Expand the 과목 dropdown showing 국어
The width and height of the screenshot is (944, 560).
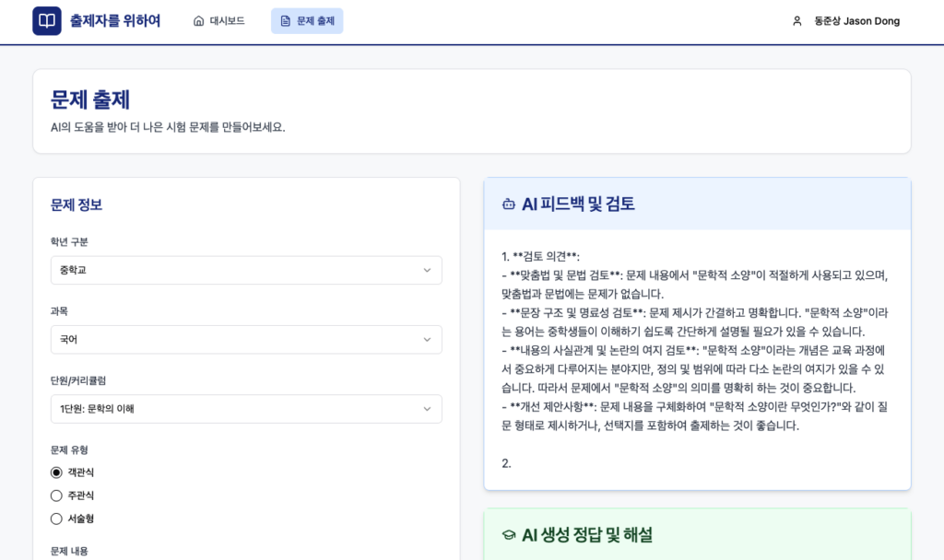pos(246,340)
